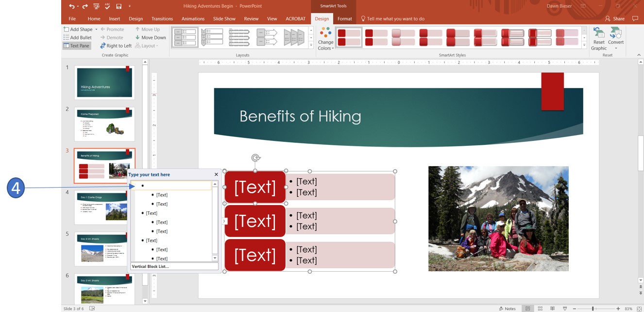Screen dimensions: 644x312
Task: Open the Animations tab
Action: (x=193, y=19)
